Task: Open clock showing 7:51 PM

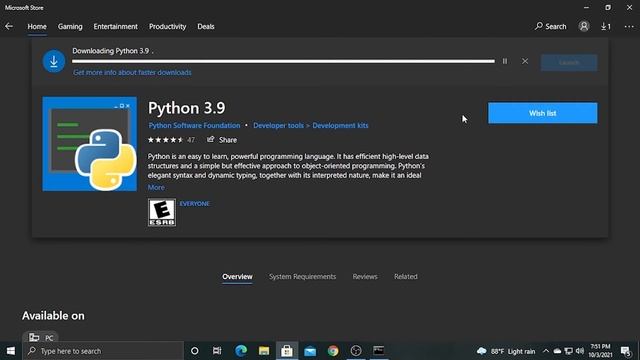Action: pyautogui.click(x=600, y=351)
